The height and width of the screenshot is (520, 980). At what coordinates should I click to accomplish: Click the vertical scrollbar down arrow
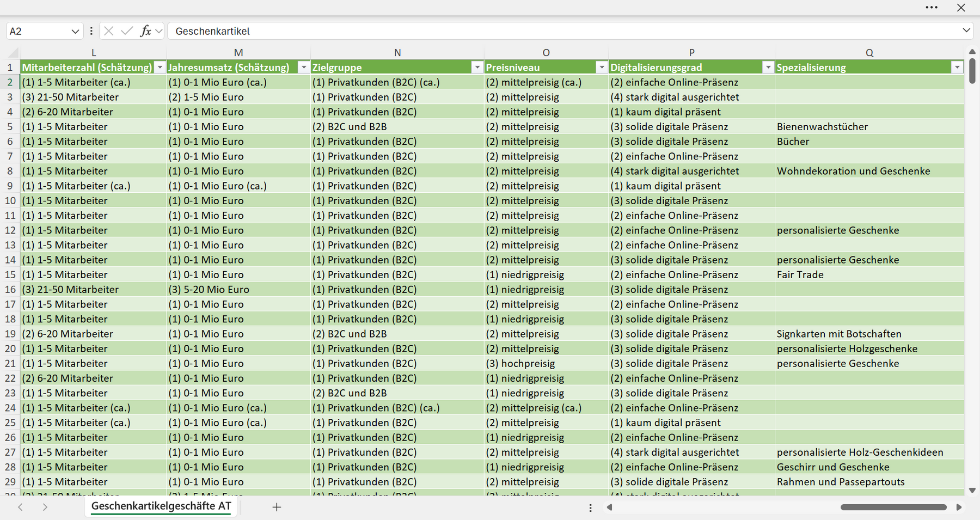tap(972, 491)
